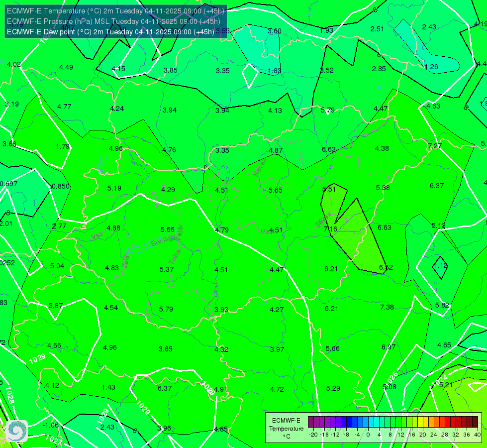
Task: Click the 0.850 value on the map
Action: [x=61, y=186]
